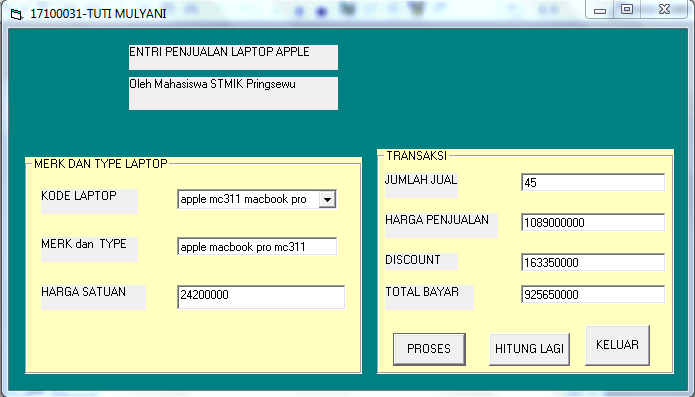Click the 17100031-TUTI MULYANI window title
Screen dimensions: 695x397
coord(98,14)
